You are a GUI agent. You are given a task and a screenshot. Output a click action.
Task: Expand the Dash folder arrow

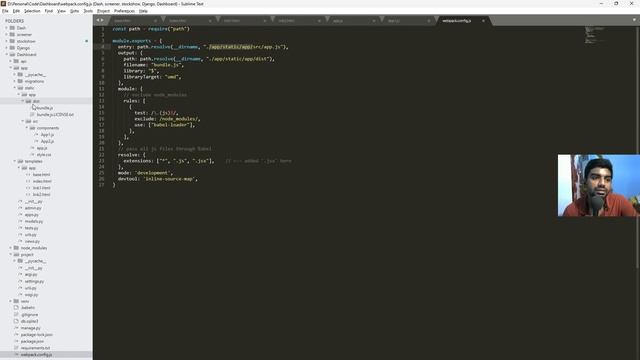coord(7,28)
